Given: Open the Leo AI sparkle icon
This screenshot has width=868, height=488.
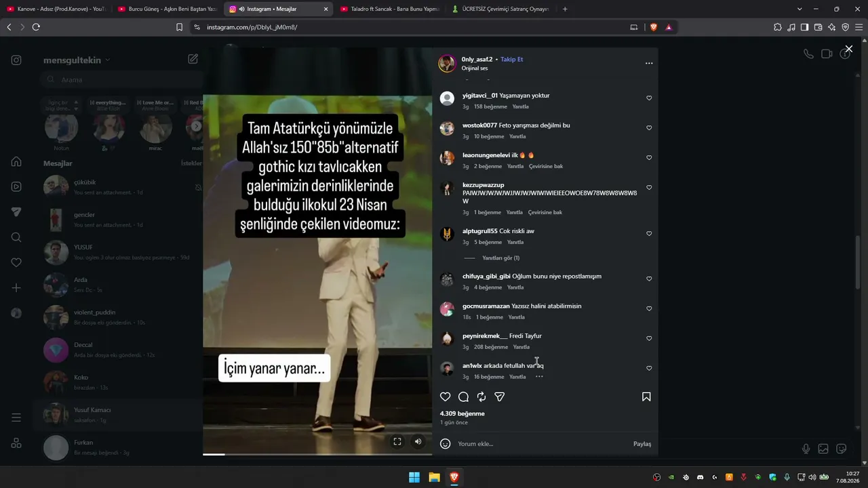Looking at the screenshot, I should [x=832, y=27].
